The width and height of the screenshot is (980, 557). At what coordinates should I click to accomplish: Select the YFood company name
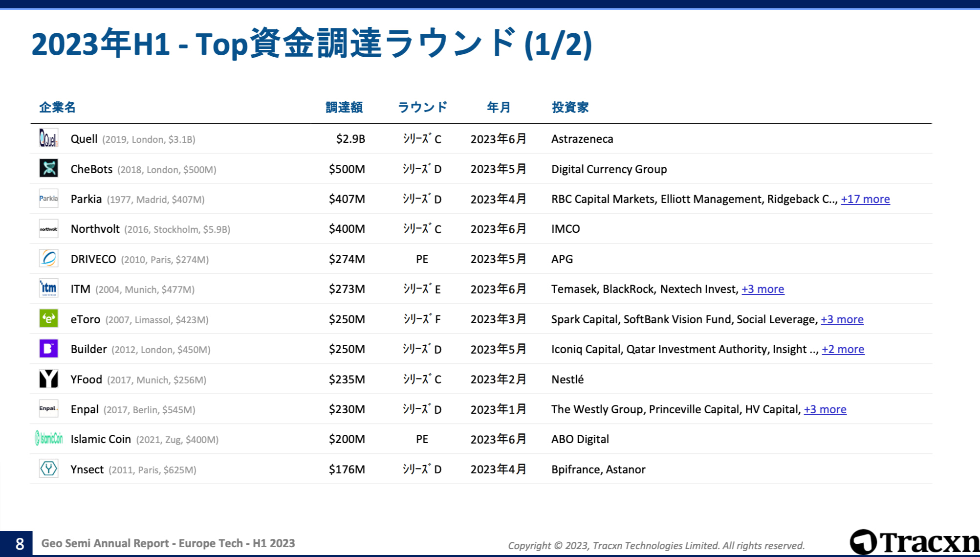pyautogui.click(x=86, y=379)
